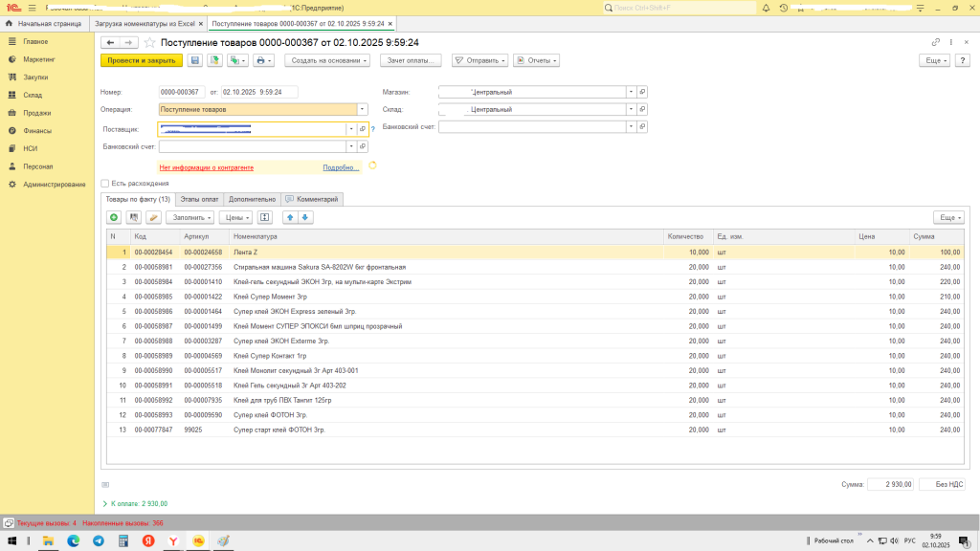The image size is (980, 551).
Task: Expand the Операция dropdown
Action: click(362, 109)
